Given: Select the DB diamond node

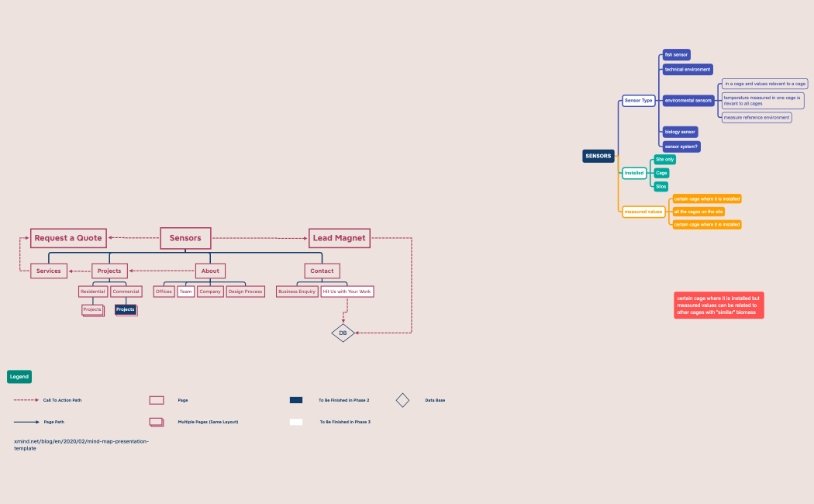Looking at the screenshot, I should click(x=343, y=333).
